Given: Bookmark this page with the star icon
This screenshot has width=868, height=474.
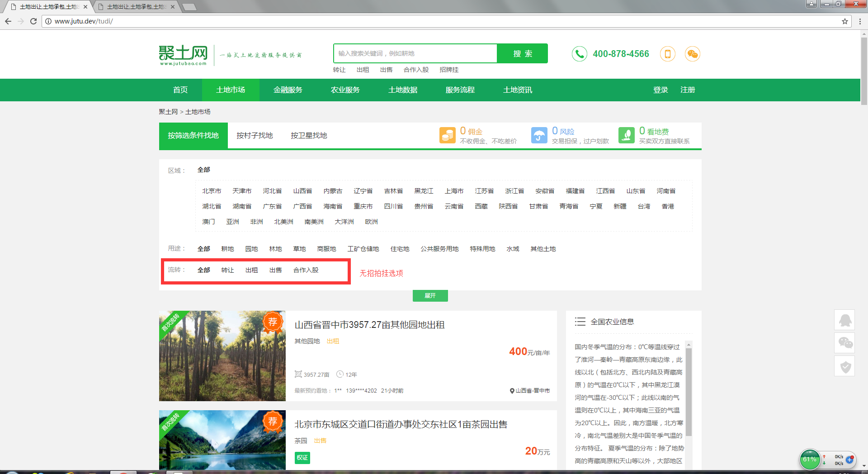Looking at the screenshot, I should tap(844, 21).
